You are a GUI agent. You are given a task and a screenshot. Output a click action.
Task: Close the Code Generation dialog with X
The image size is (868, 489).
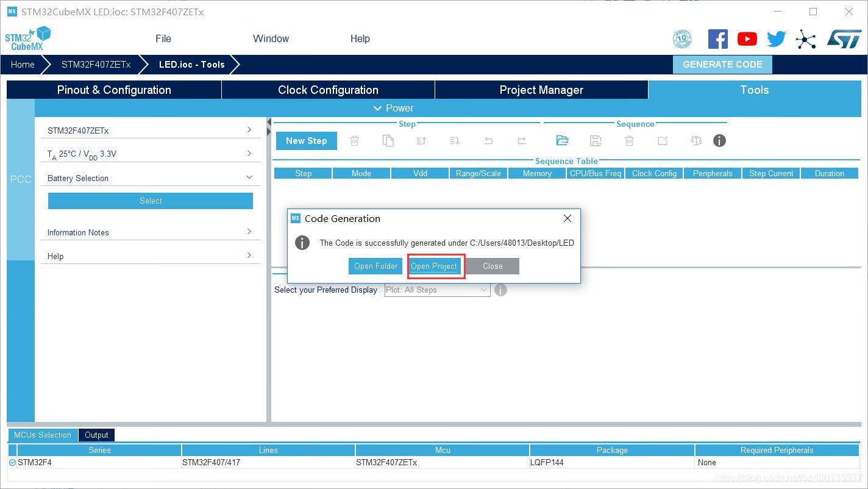click(567, 218)
